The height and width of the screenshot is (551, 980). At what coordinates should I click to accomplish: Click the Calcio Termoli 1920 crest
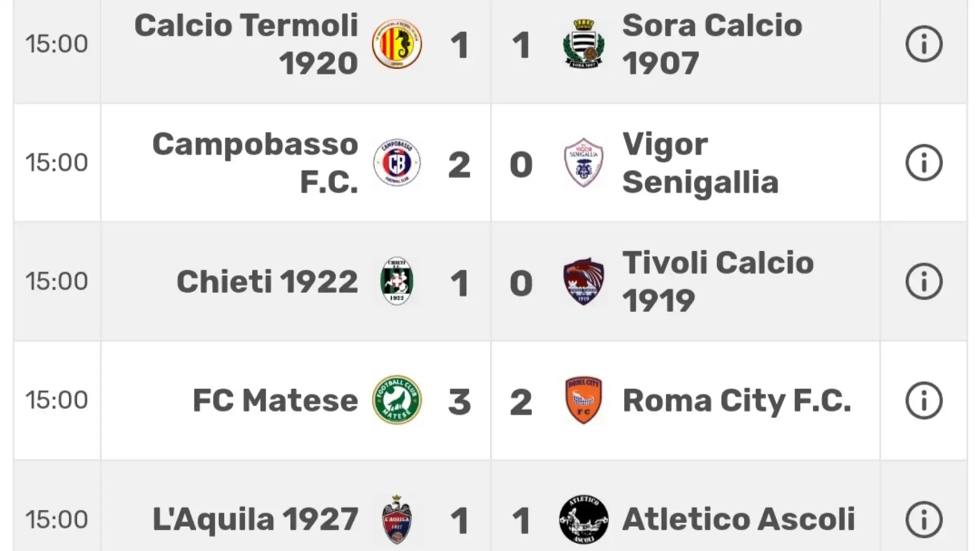397,44
